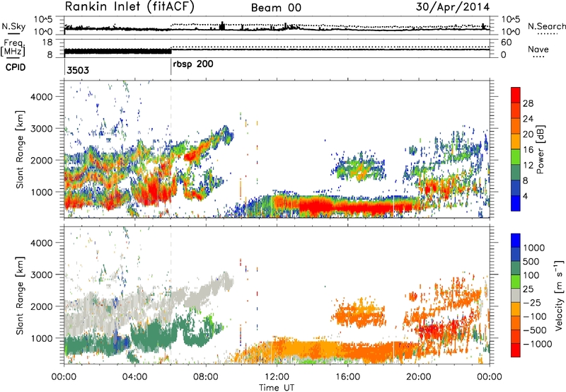The width and height of the screenshot is (566, 392).
Task: Click the black frequency band in Freq panel
Action: pyautogui.click(x=117, y=51)
